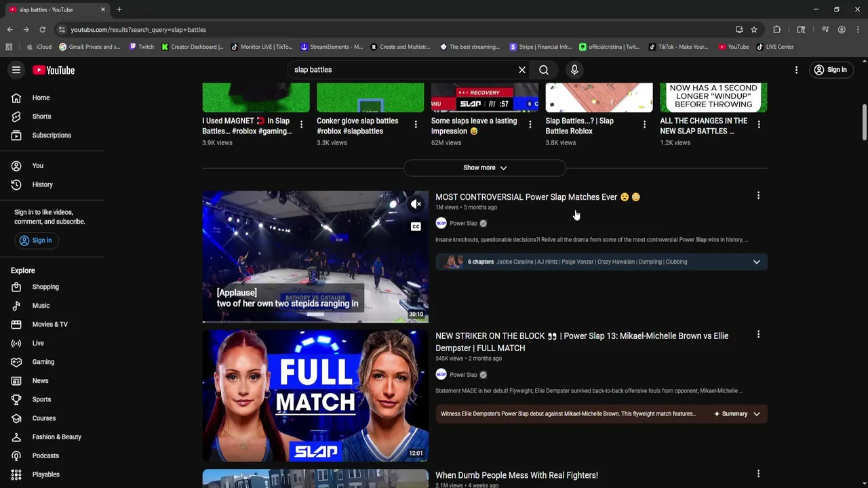Open the YouTube guide hamburger menu

pyautogui.click(x=16, y=70)
